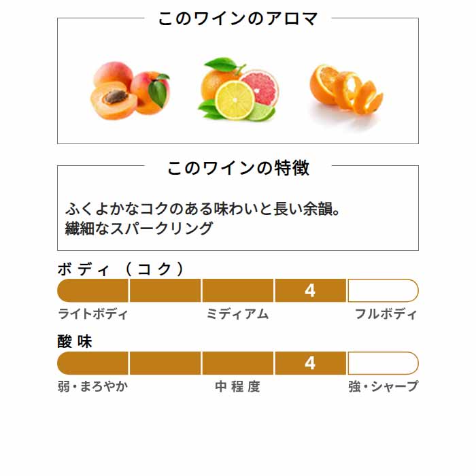Click the number 4 in acidity scale
Image resolution: width=476 pixels, height=476 pixels.
pyautogui.click(x=310, y=363)
